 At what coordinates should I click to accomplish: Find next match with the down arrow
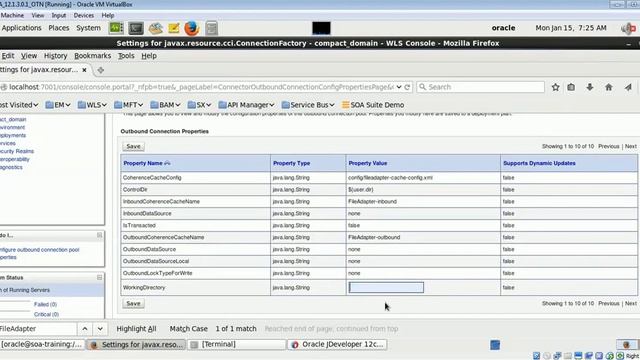tap(100, 329)
